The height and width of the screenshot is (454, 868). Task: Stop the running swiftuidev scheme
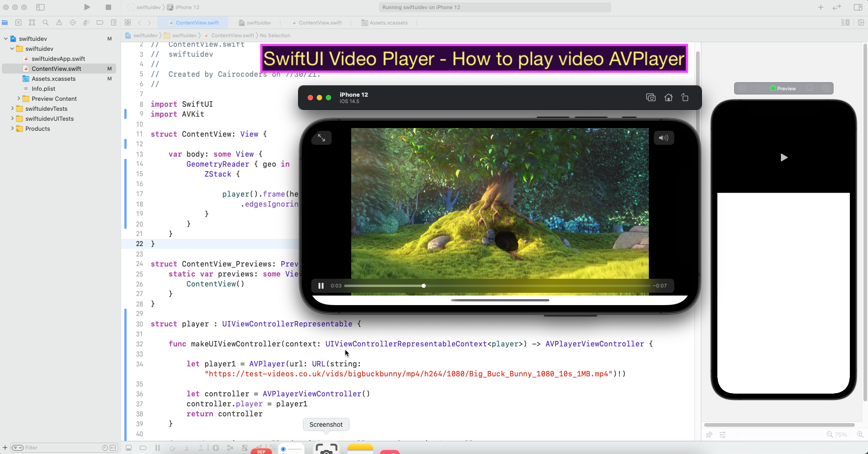click(x=108, y=7)
